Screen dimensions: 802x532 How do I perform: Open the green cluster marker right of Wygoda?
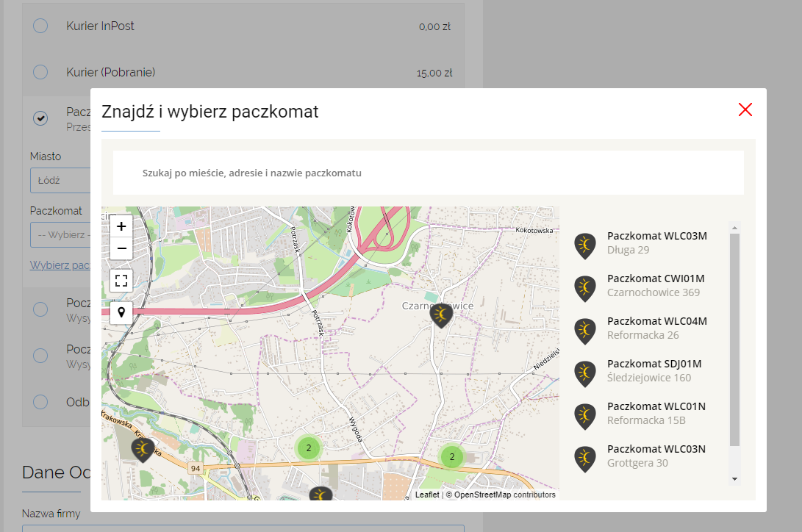tap(451, 457)
